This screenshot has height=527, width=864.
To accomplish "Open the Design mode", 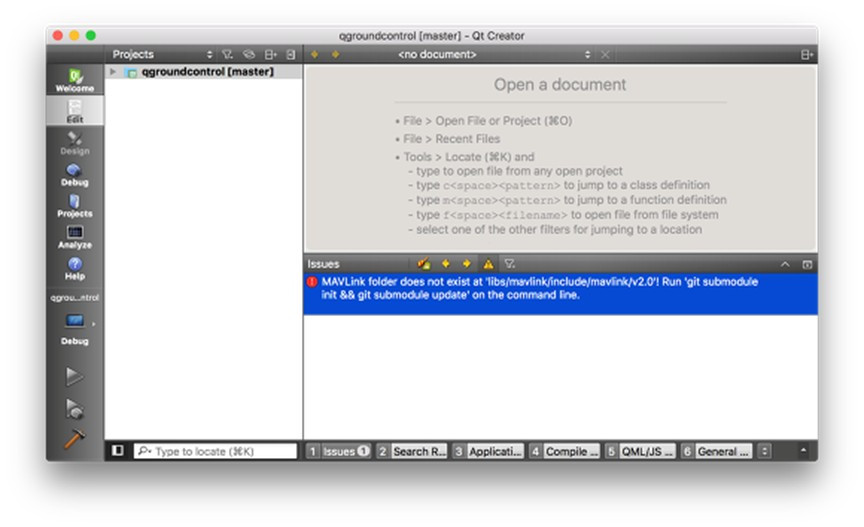I will click(x=75, y=143).
